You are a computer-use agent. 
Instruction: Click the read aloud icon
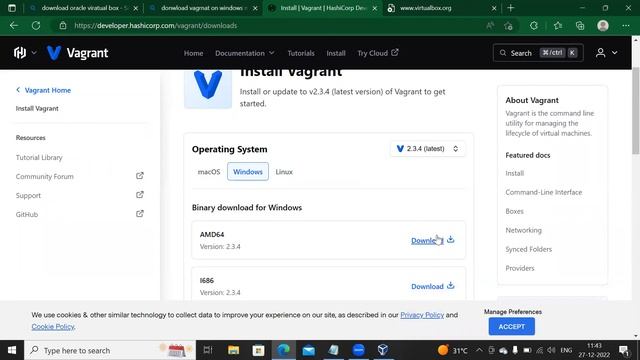490,26
